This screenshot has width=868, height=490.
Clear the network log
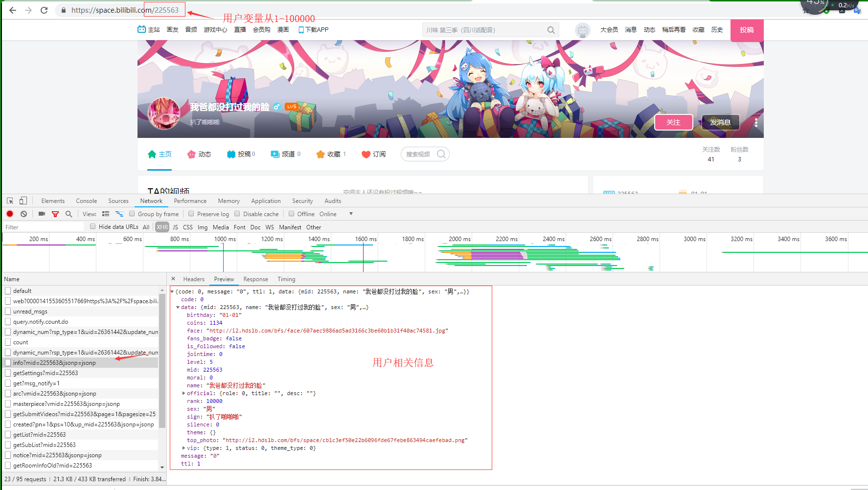pyautogui.click(x=23, y=214)
